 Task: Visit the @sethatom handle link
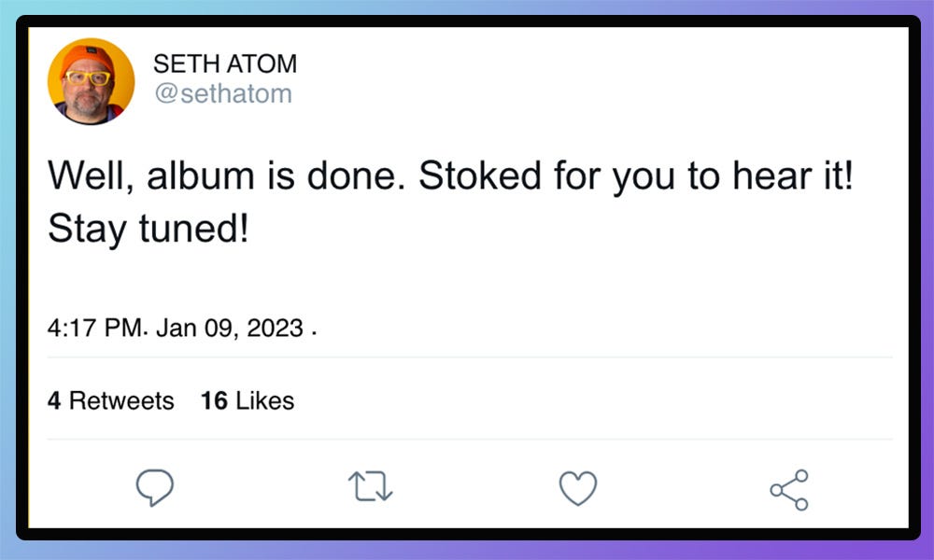coord(222,93)
